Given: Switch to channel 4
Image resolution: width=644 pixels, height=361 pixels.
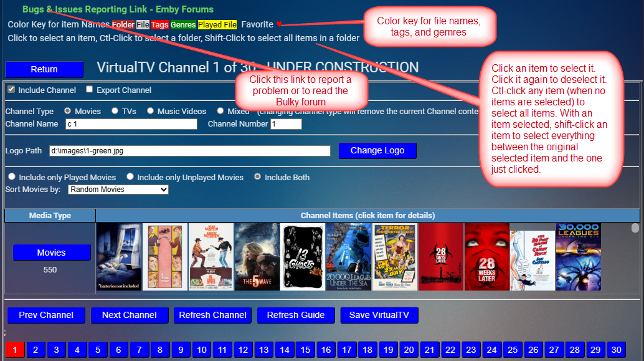Looking at the screenshot, I should click(77, 350).
